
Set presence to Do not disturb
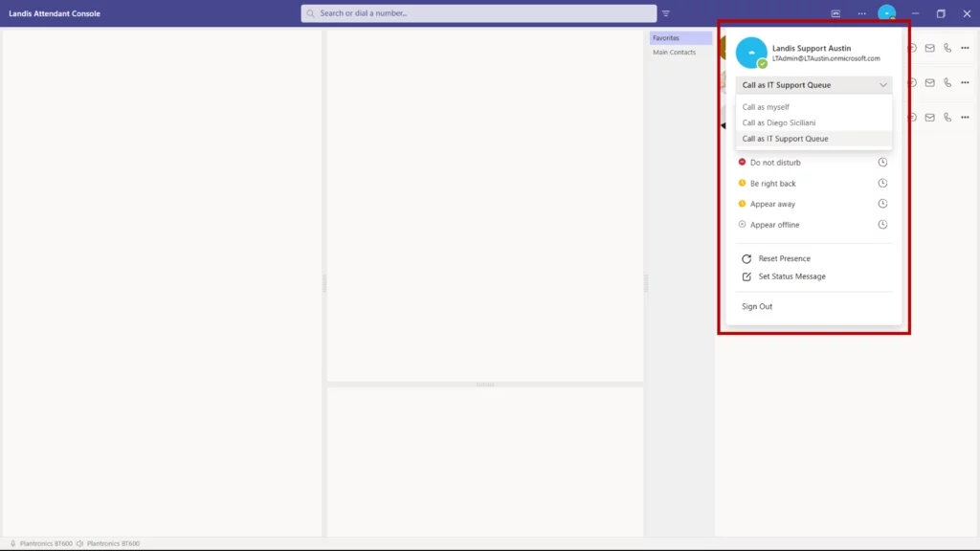point(775,163)
